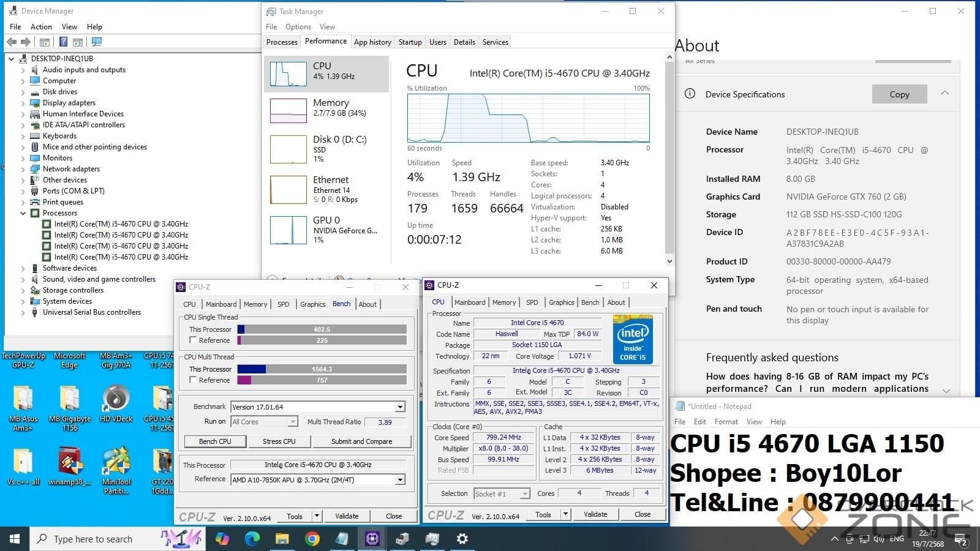This screenshot has height=551, width=980.
Task: Switch to Details tab in Task Manager
Action: 464,42
